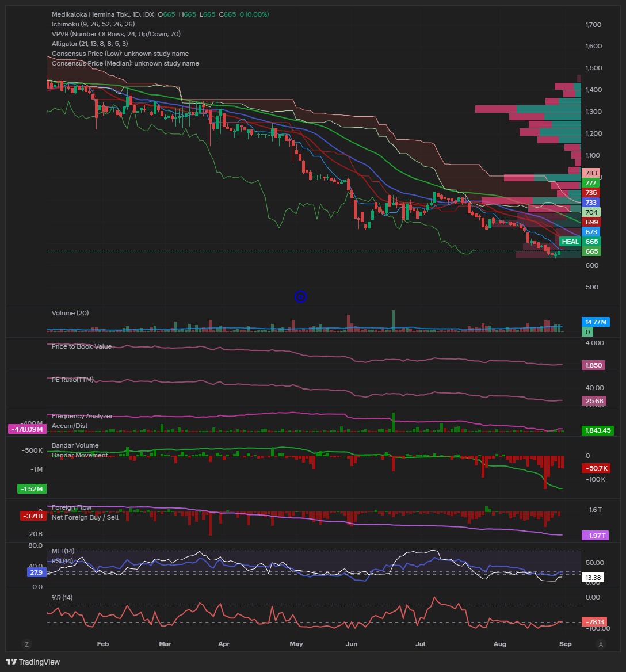Click the %R (14) label
The height and width of the screenshot is (672, 626).
(x=62, y=598)
